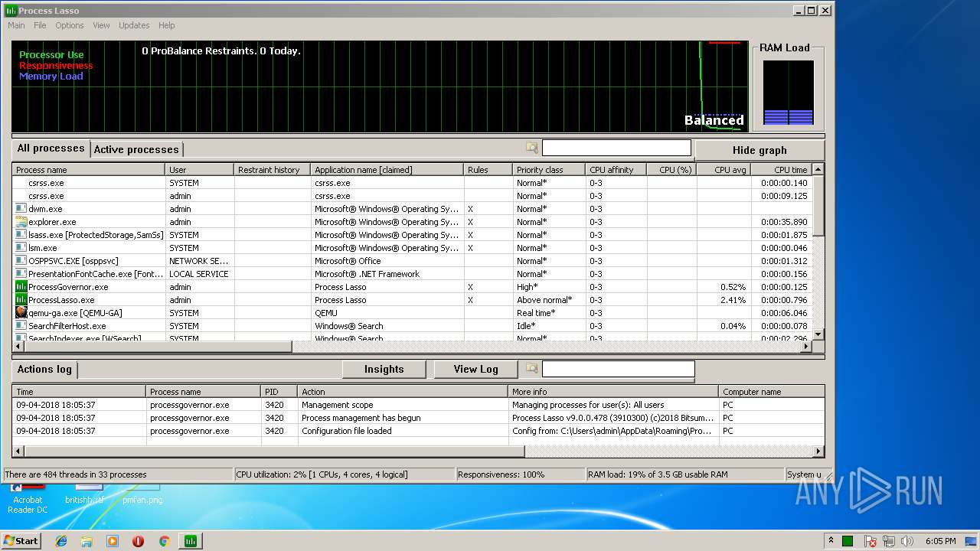Screen dimensions: 980x551
Task: Click the lsm.exe process icon
Action: [21, 248]
